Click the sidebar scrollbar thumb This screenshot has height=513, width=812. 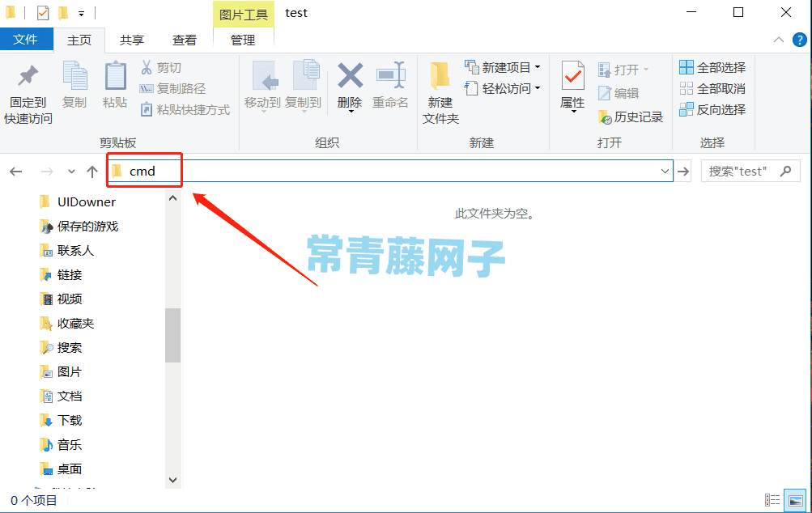click(x=173, y=336)
